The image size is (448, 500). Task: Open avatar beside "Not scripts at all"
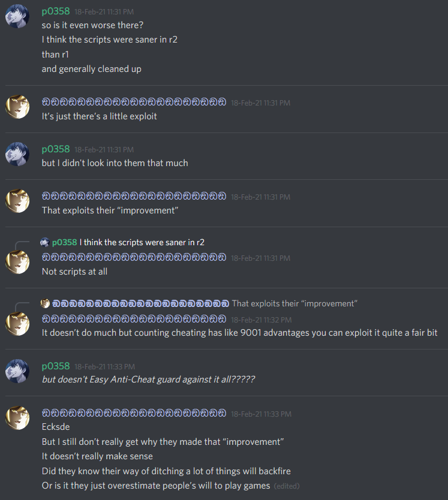pyautogui.click(x=17, y=262)
